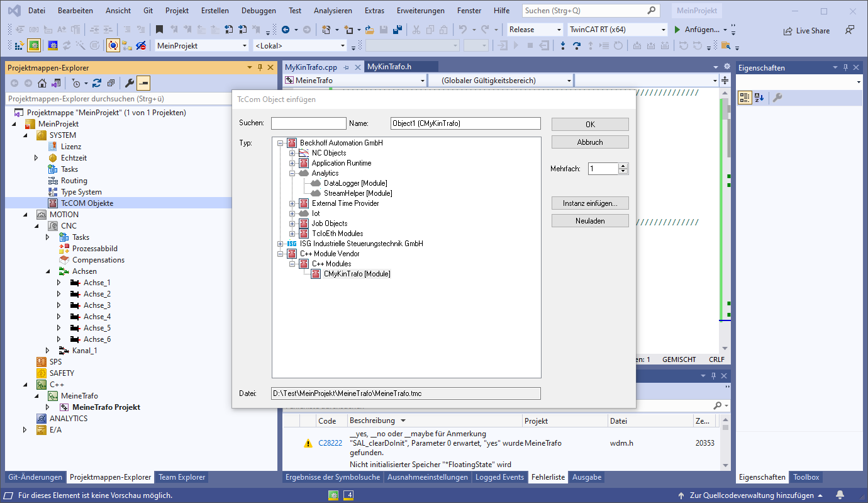Click the Save All toolbar icon

click(x=398, y=30)
